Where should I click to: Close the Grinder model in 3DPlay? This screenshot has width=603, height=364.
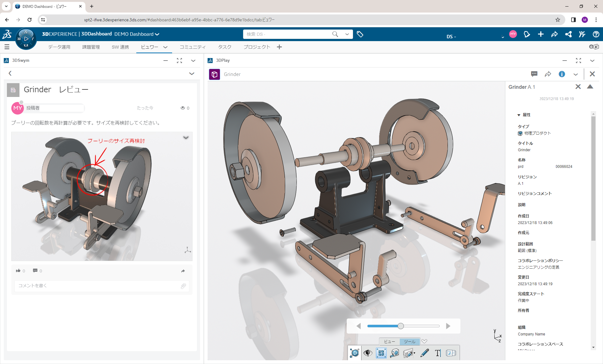pos(592,74)
